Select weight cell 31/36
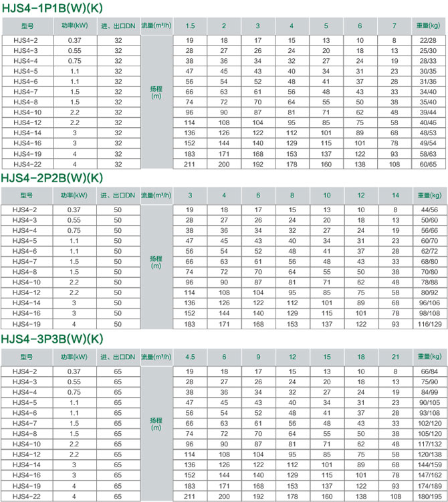 click(x=428, y=81)
